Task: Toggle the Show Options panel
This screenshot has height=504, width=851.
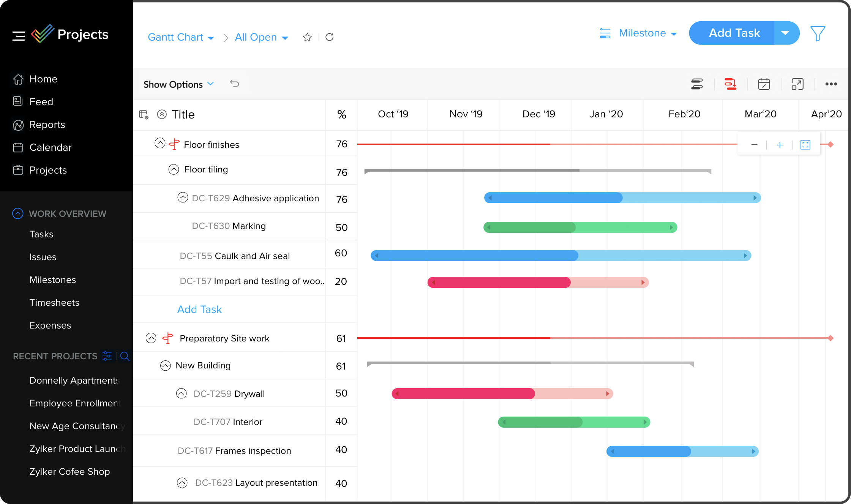Action: [x=178, y=84]
